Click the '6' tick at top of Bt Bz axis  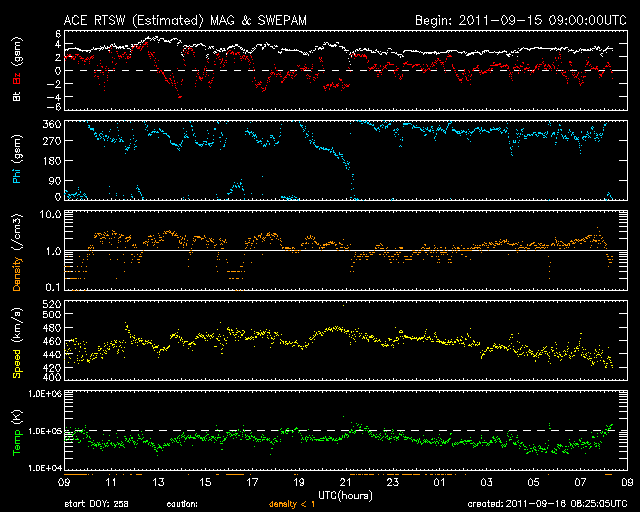pos(58,34)
